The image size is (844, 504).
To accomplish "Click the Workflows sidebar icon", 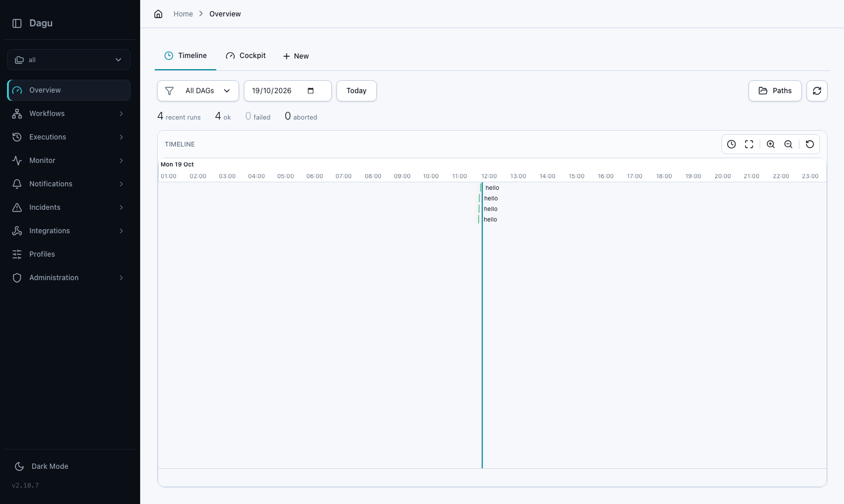I will (x=17, y=114).
